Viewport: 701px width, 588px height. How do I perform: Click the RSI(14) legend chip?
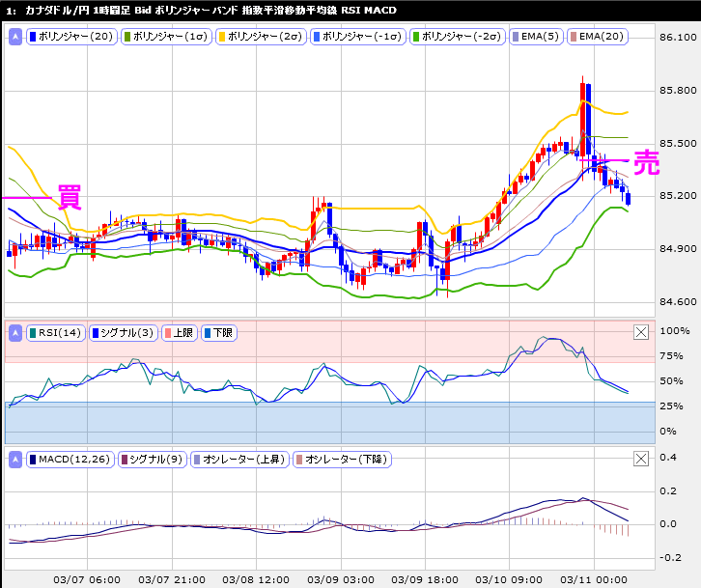(56, 333)
